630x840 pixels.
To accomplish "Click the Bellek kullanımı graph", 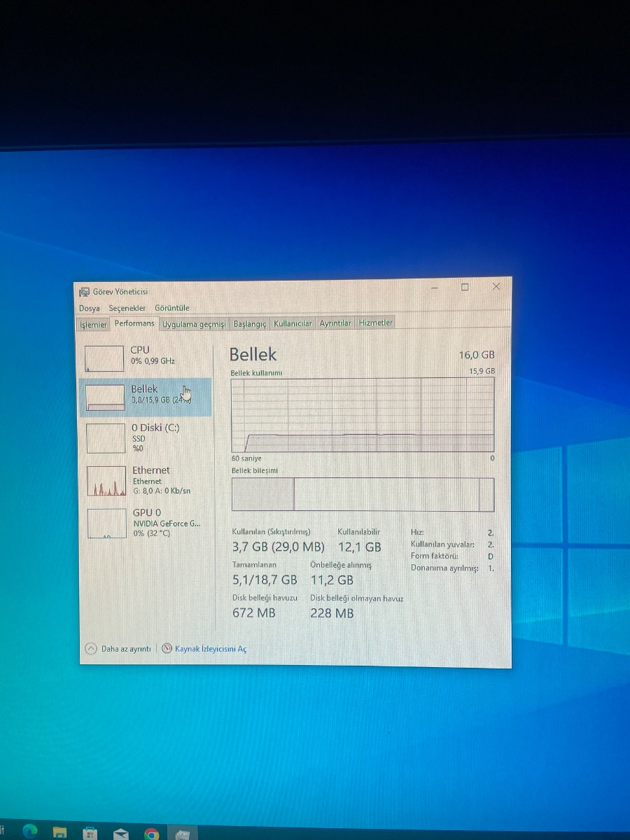I will click(x=363, y=414).
